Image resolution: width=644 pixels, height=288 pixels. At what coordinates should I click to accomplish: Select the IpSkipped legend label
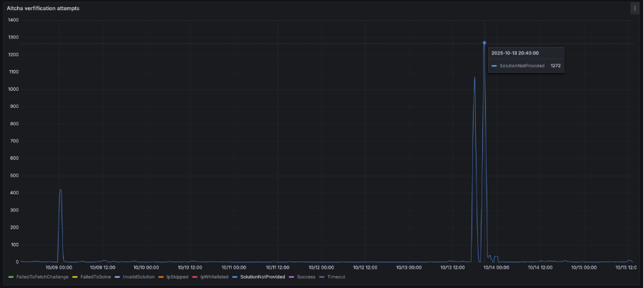179,277
